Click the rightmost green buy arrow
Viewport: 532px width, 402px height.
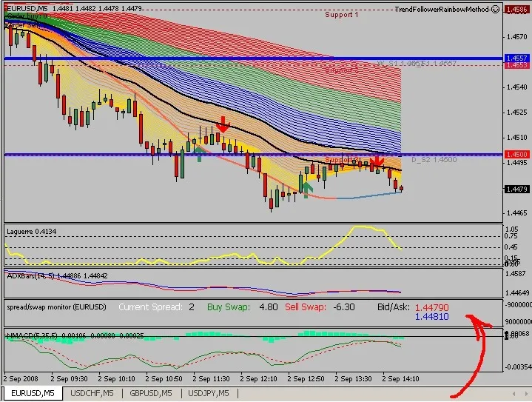click(306, 187)
